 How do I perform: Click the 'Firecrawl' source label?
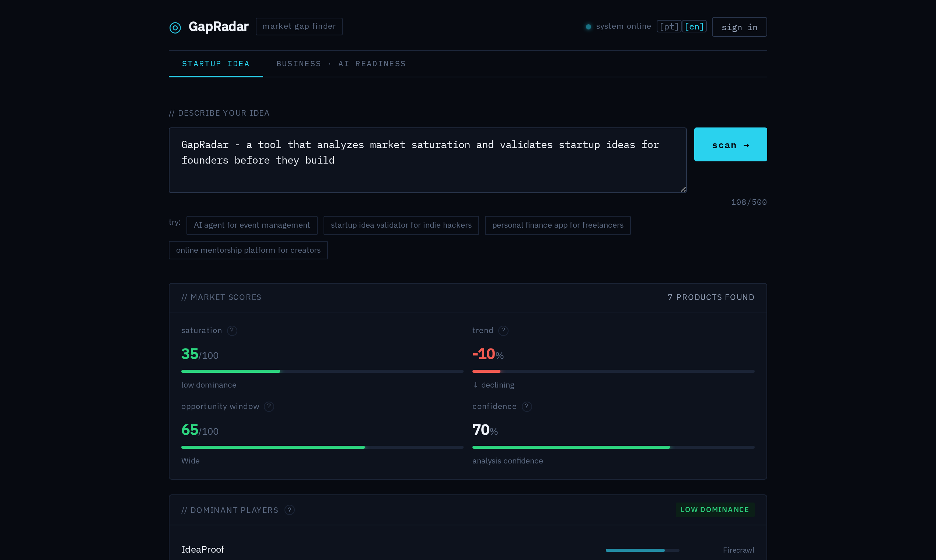[x=738, y=550]
